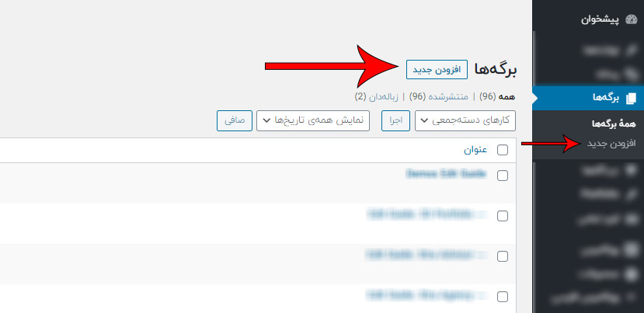644x313 pixels.
Task: Open همهٔ برگه‌ها submenu item
Action: pyautogui.click(x=614, y=123)
